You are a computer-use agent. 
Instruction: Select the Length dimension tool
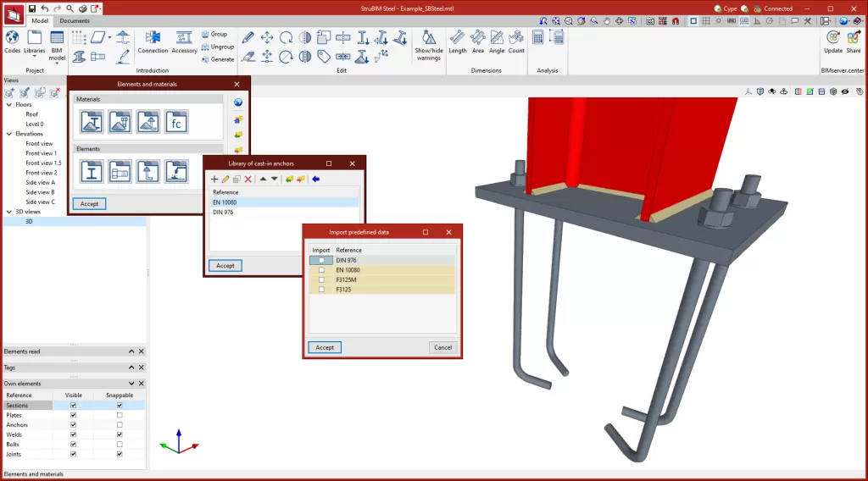pyautogui.click(x=458, y=41)
